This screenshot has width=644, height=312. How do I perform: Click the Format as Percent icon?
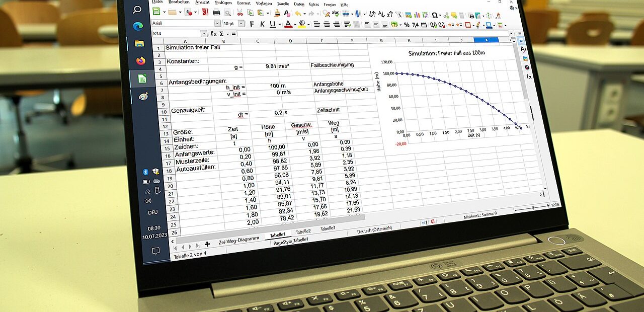[x=407, y=25]
